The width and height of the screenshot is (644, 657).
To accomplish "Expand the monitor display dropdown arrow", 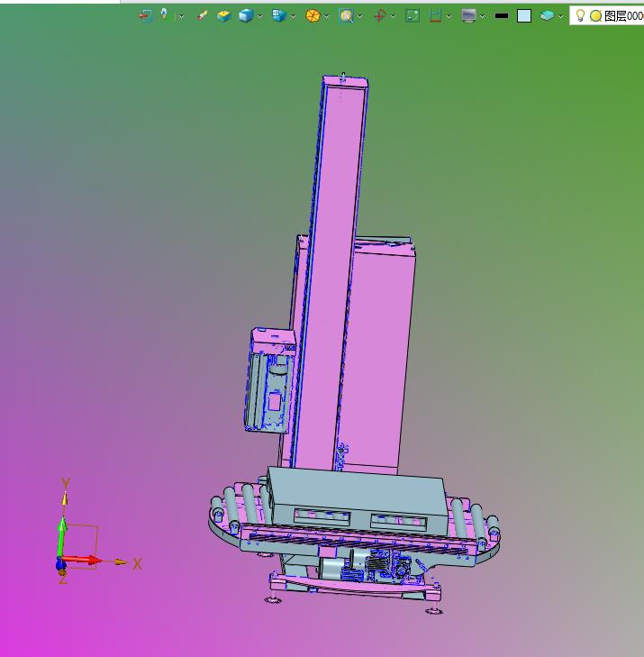I will [x=483, y=16].
